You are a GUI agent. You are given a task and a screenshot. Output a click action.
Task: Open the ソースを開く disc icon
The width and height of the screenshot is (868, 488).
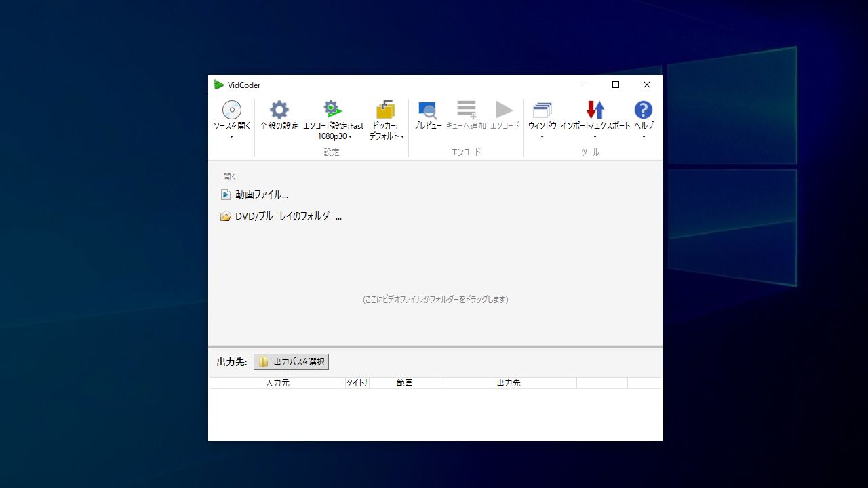pyautogui.click(x=232, y=110)
